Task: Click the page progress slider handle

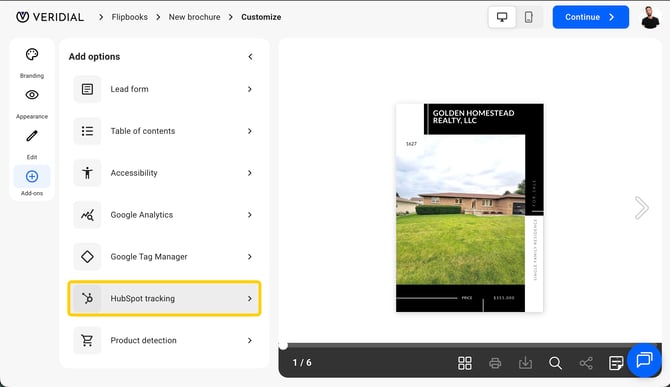Action: [x=283, y=345]
